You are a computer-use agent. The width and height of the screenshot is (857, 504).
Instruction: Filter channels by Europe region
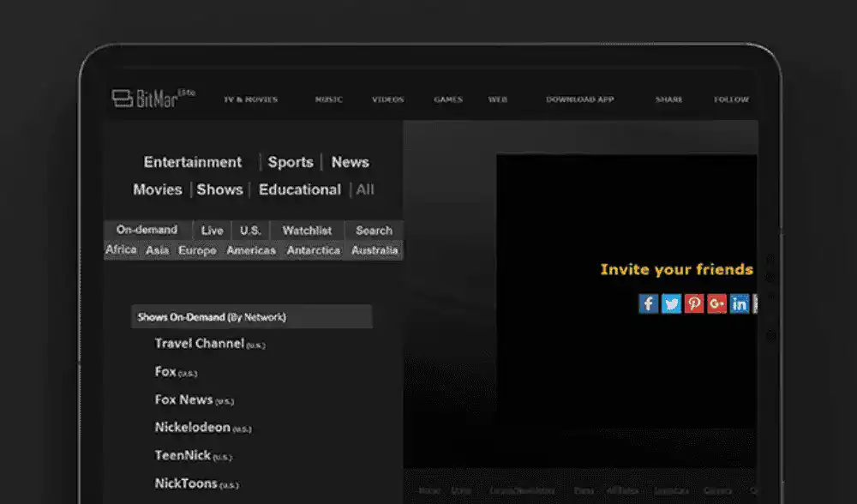[197, 250]
